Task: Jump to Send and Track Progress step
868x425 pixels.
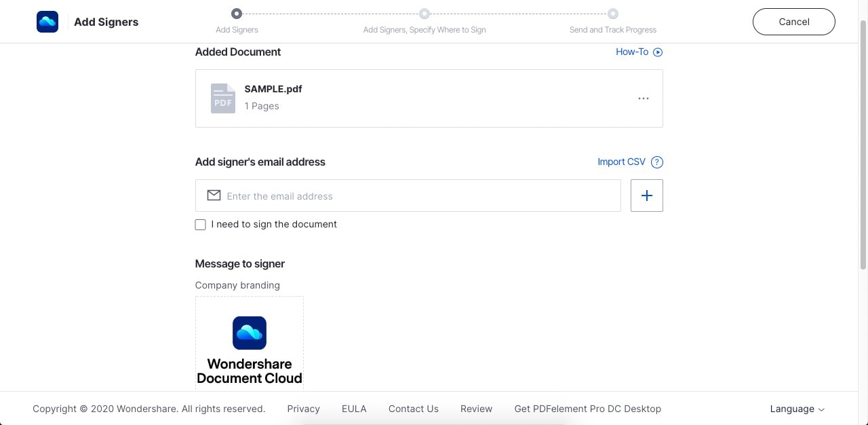Action: click(x=613, y=14)
